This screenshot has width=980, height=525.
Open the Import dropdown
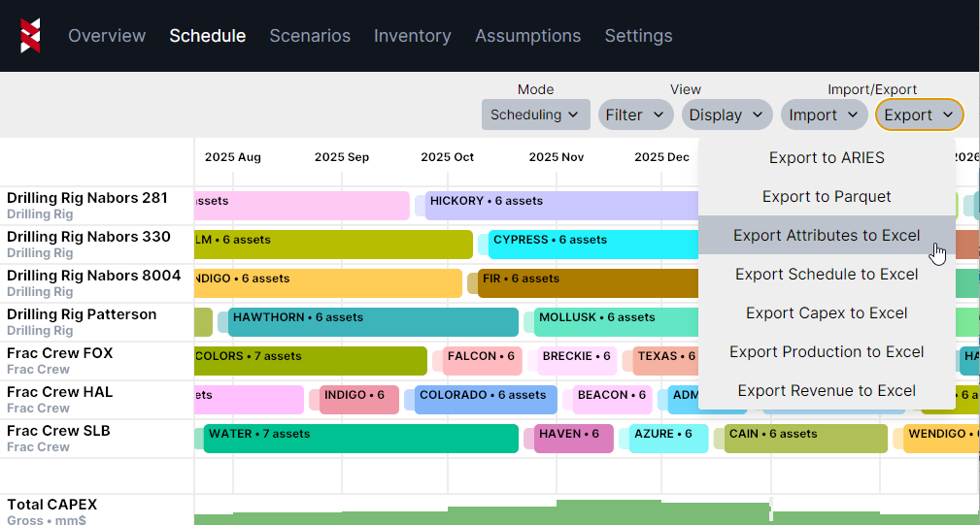click(824, 115)
